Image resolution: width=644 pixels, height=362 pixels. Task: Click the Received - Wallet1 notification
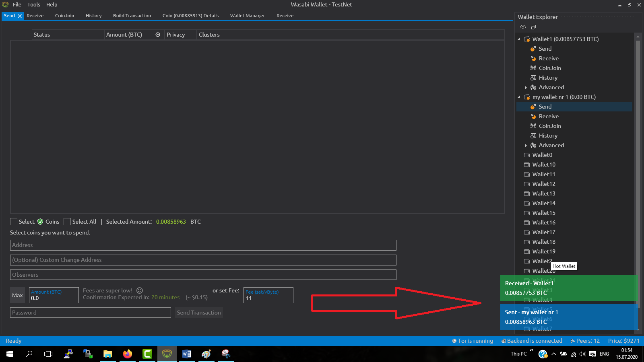(569, 288)
